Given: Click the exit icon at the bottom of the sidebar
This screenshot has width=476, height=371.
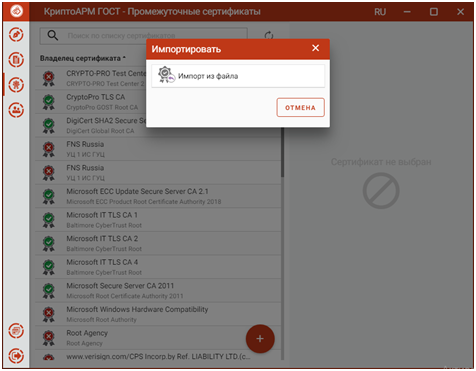Looking at the screenshot, I should [x=16, y=356].
